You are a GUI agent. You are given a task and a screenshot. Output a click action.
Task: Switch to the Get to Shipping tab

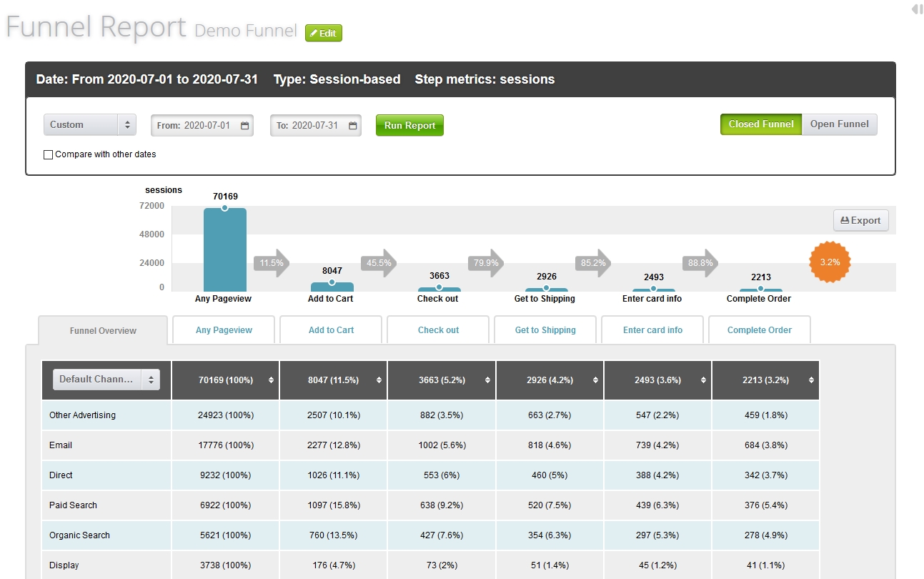[x=545, y=330]
